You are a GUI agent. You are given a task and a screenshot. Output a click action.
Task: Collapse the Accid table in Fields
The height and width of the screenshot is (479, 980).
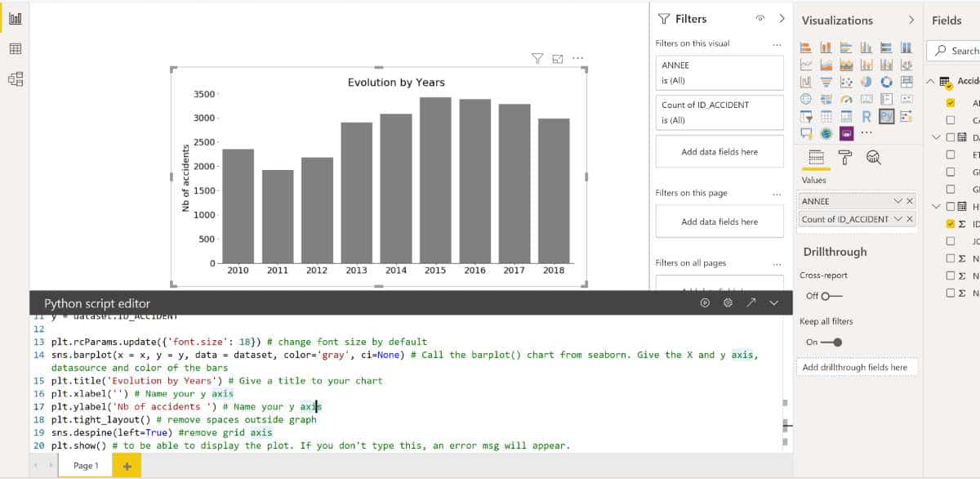coord(931,82)
